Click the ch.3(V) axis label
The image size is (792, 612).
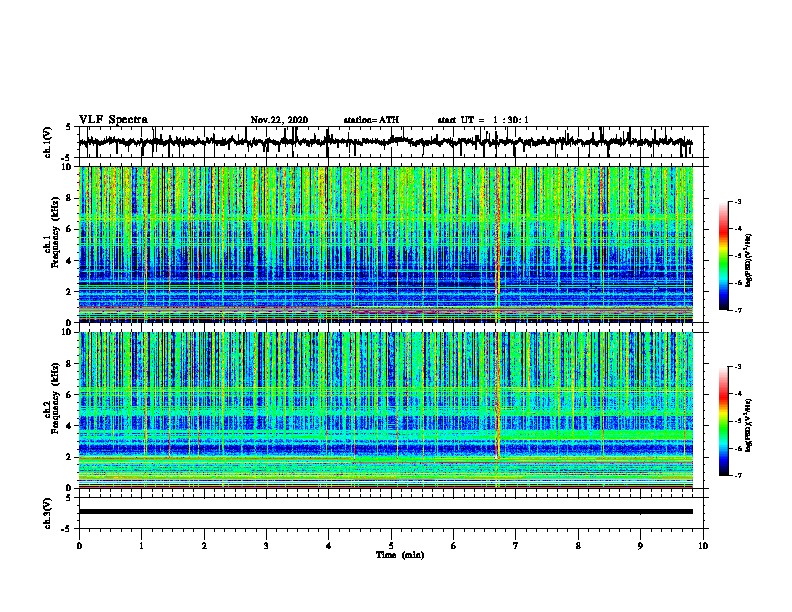[48, 513]
